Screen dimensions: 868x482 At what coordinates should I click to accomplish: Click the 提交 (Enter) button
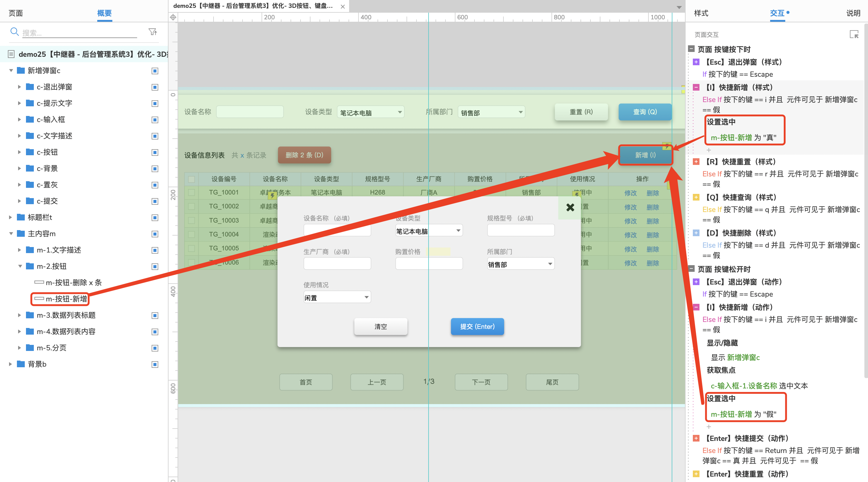coord(477,326)
